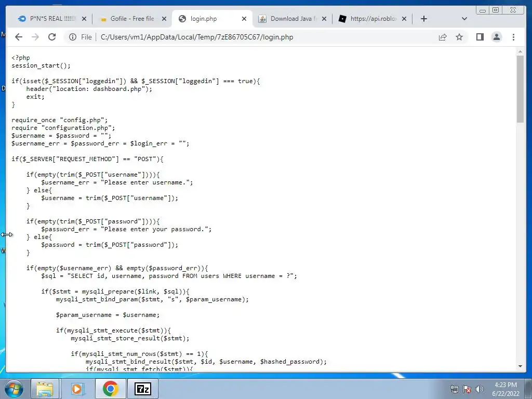Click the 'header("location: dashboard.php");' line
The height and width of the screenshot is (399, 532).
tap(89, 89)
